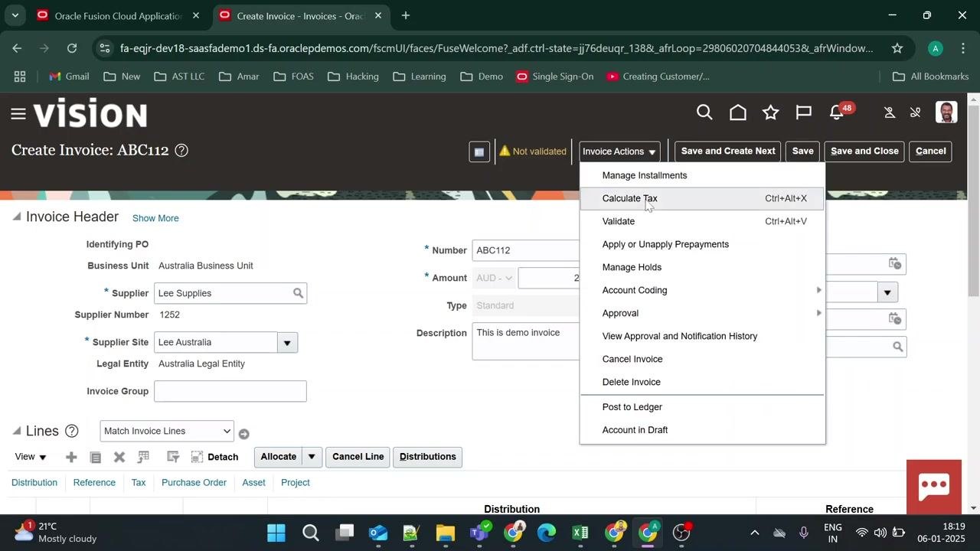Open the Supplier Site dropdown arrow

[287, 343]
